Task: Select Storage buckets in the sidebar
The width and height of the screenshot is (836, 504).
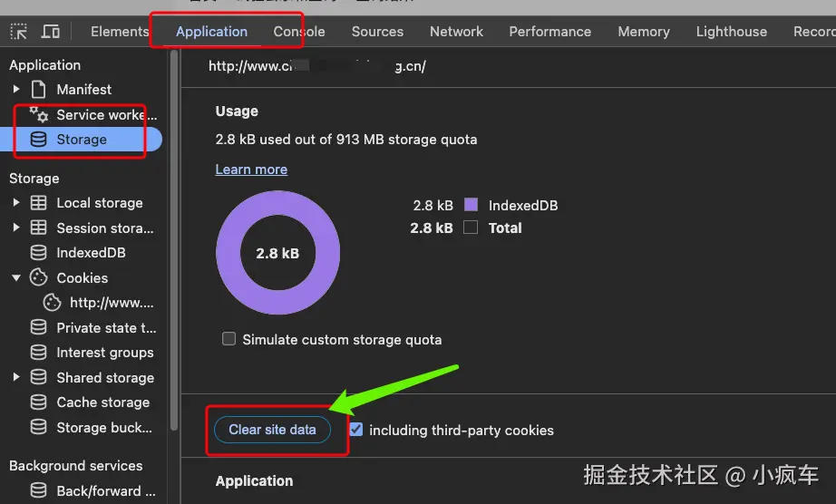Action: click(104, 428)
